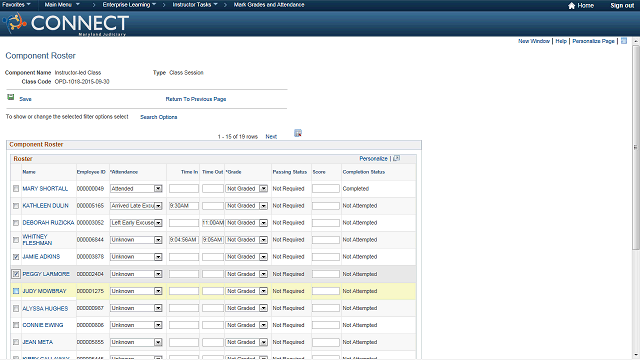The width and height of the screenshot is (640, 360).
Task: Click the Score field for Judy Mowbray
Action: (x=326, y=291)
